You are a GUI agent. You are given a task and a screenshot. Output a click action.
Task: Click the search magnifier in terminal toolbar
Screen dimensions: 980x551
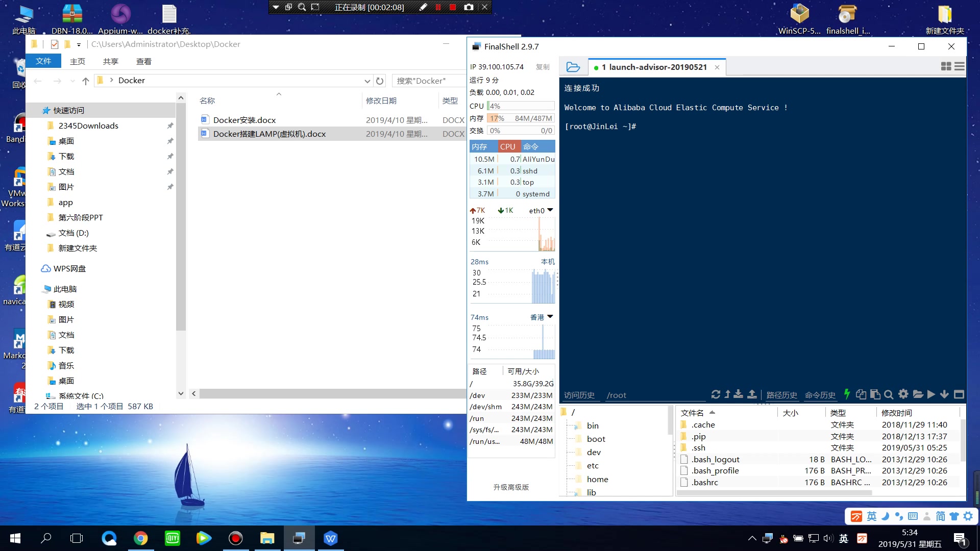[x=889, y=394]
